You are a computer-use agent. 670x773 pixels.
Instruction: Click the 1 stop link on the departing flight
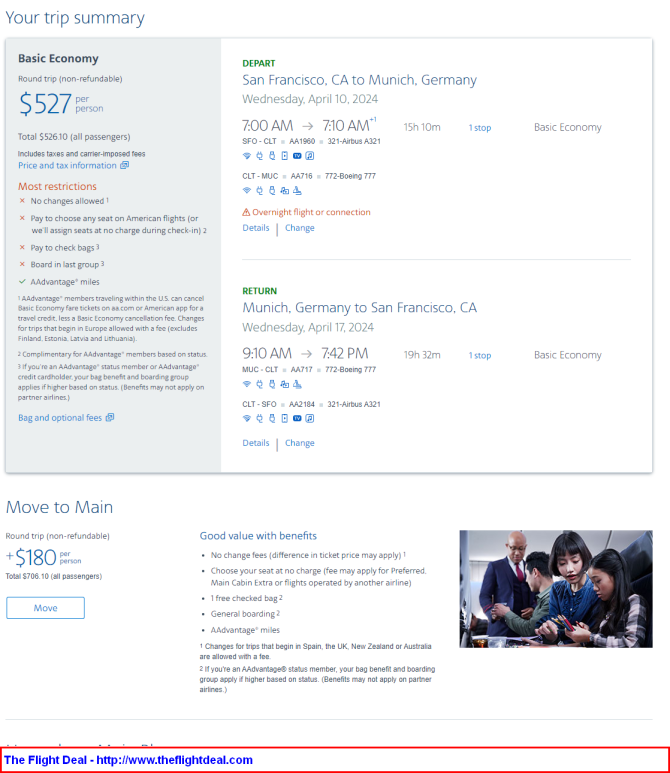pyautogui.click(x=480, y=128)
